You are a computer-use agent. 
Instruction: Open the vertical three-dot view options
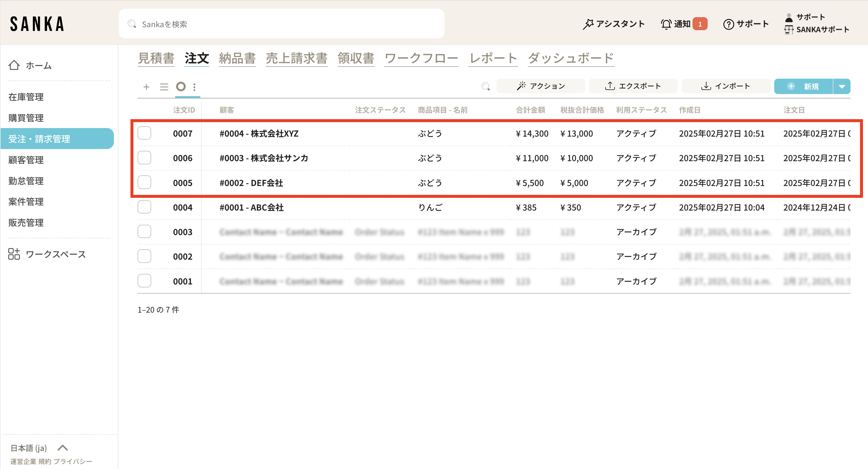[x=194, y=87]
